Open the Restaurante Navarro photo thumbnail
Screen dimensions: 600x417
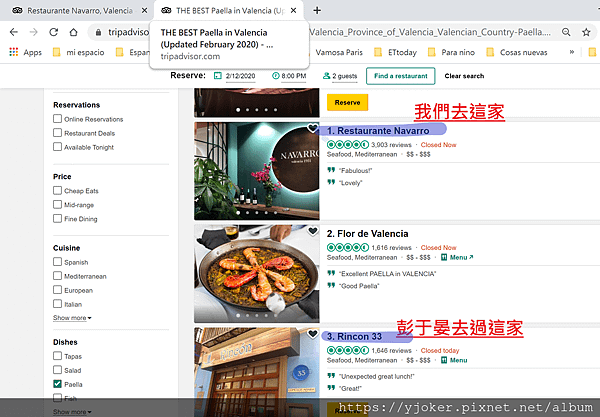pos(256,171)
